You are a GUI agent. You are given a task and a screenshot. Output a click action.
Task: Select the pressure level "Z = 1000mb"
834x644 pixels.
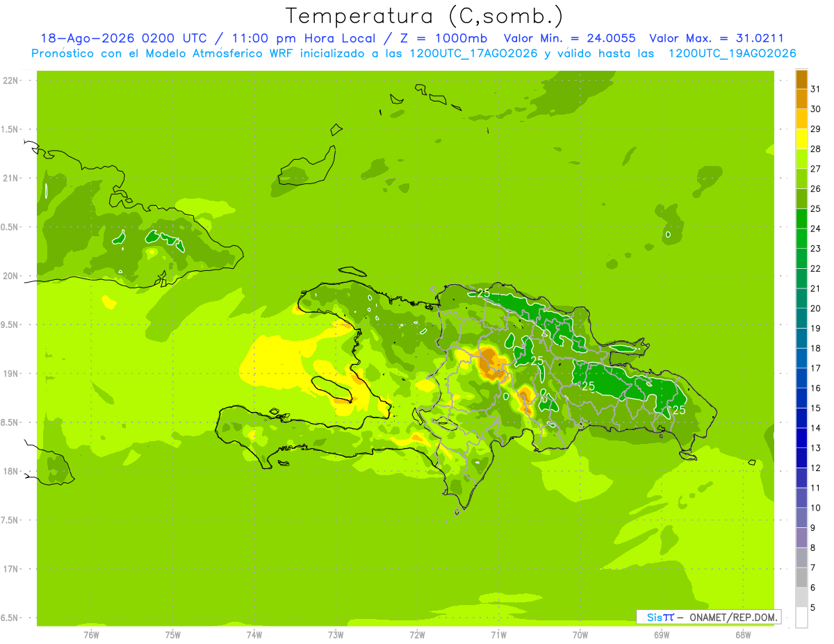[443, 38]
